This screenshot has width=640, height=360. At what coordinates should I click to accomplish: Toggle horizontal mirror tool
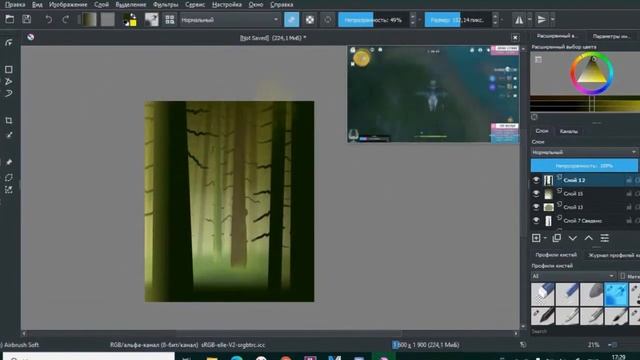[x=519, y=20]
